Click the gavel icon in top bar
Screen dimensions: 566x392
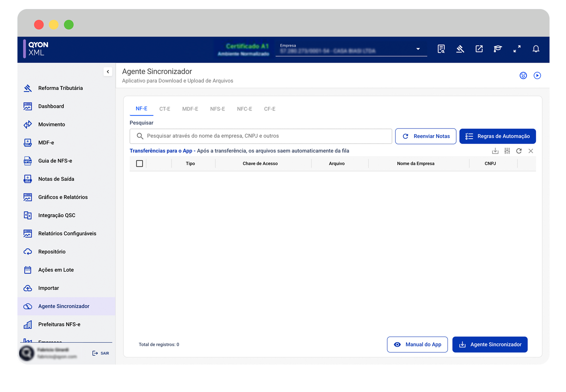460,49
